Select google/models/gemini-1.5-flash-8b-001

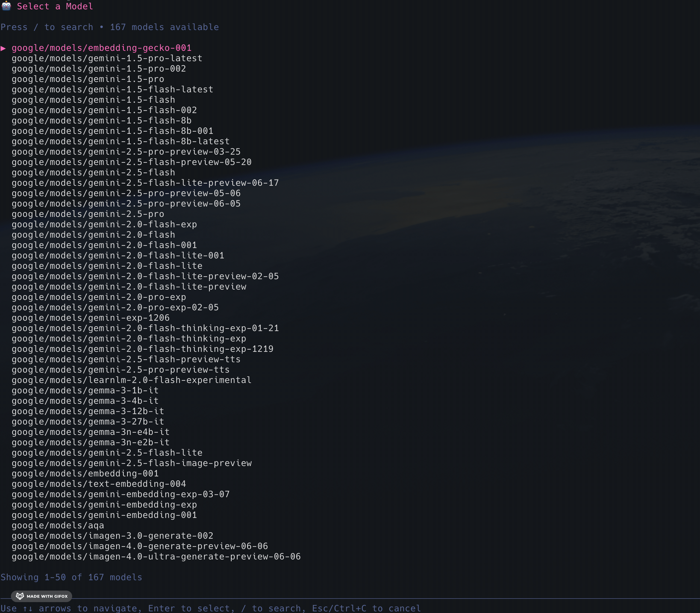(x=113, y=131)
